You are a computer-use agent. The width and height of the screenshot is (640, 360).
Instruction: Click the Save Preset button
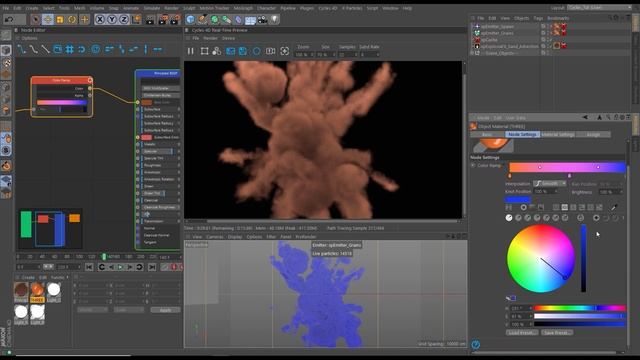pyautogui.click(x=557, y=333)
